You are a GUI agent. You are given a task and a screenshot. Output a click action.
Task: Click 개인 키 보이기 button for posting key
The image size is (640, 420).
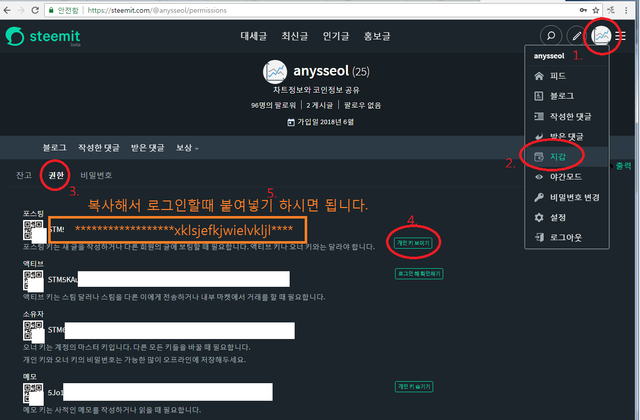(413, 243)
